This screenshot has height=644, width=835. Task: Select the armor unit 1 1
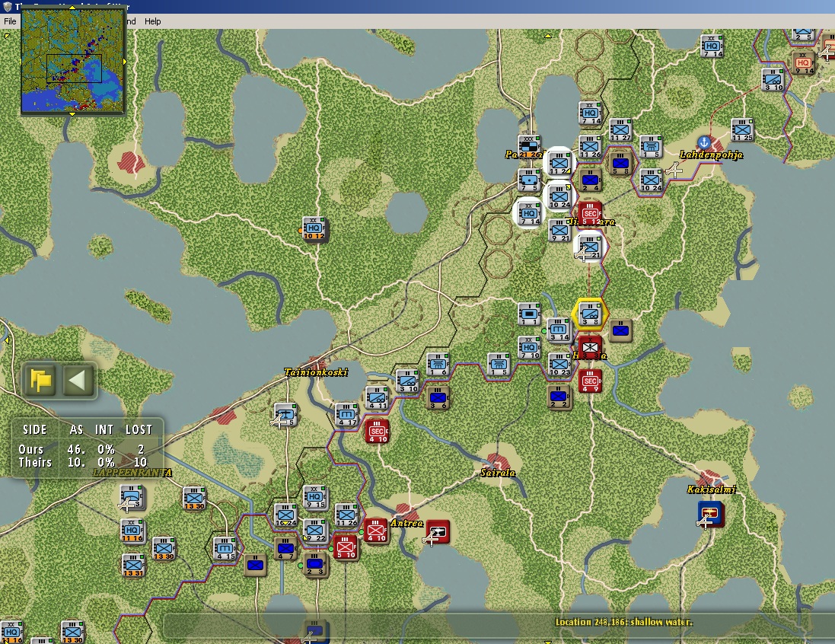tap(529, 314)
